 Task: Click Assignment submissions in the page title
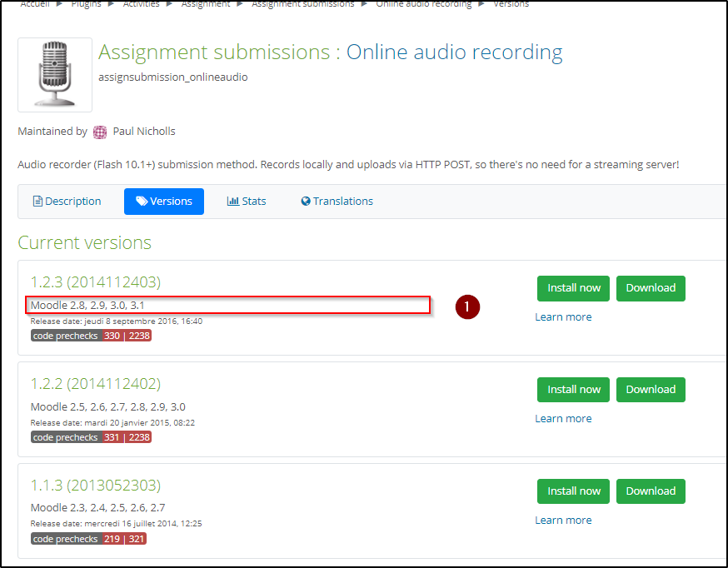click(x=213, y=52)
